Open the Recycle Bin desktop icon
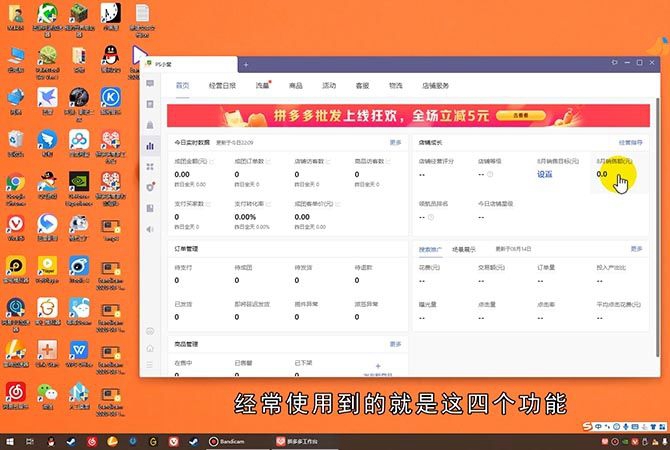Screen dimensions: 670x450 coord(15,144)
